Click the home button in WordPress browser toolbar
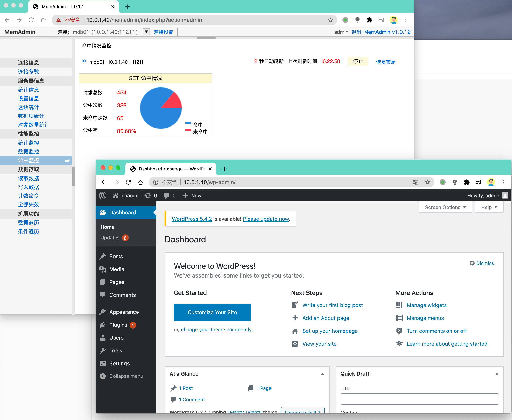This screenshot has height=420, width=512. [140, 182]
